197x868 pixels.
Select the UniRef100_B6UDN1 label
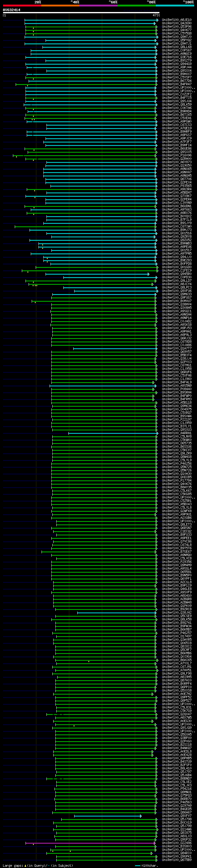pos(177,206)
